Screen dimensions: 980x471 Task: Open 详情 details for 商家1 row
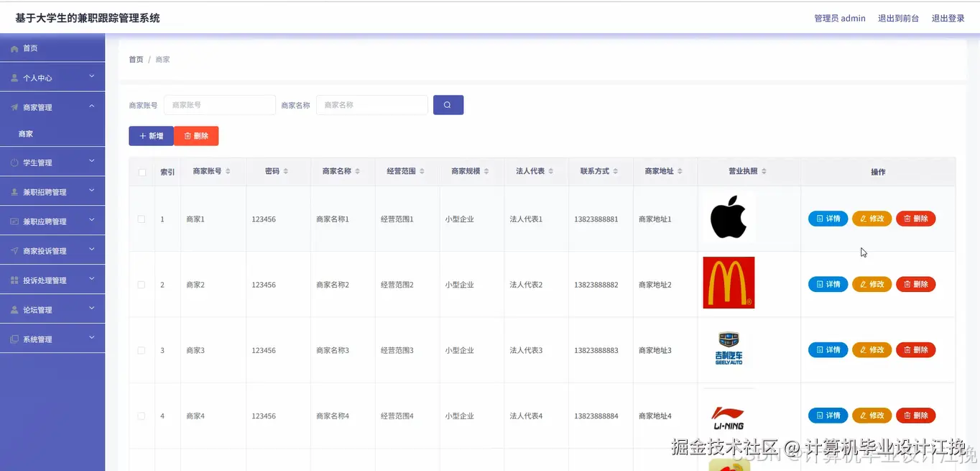tap(828, 218)
